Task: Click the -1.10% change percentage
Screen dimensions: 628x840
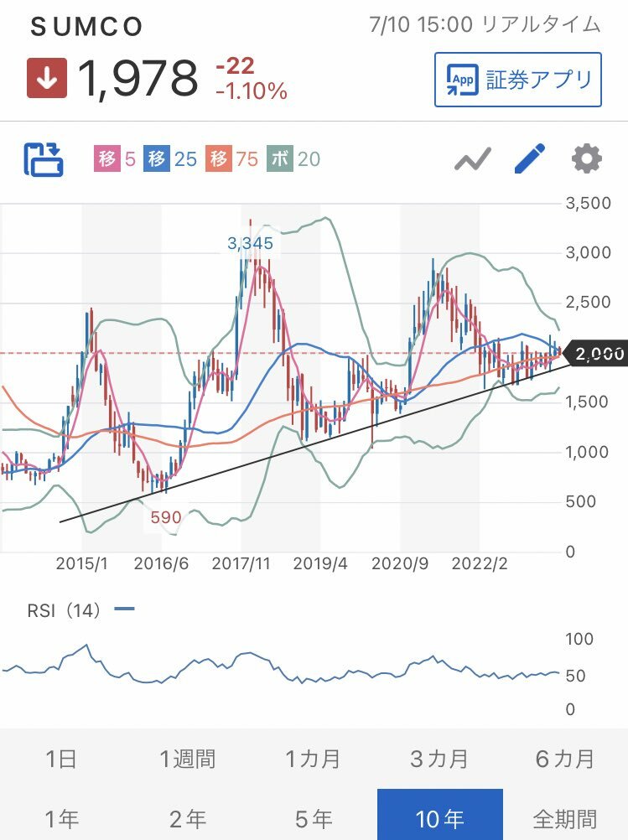Action: coord(252,91)
